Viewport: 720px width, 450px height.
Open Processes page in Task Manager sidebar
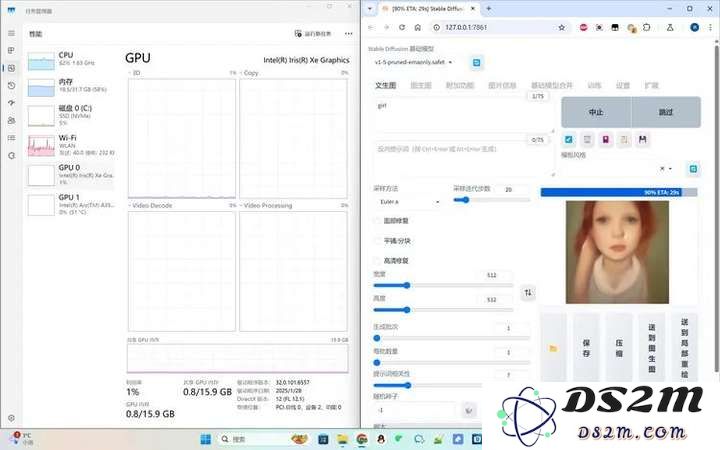pyautogui.click(x=11, y=51)
